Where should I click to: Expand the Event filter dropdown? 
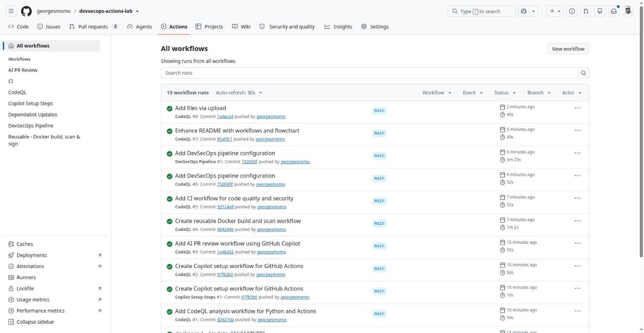[x=473, y=93]
